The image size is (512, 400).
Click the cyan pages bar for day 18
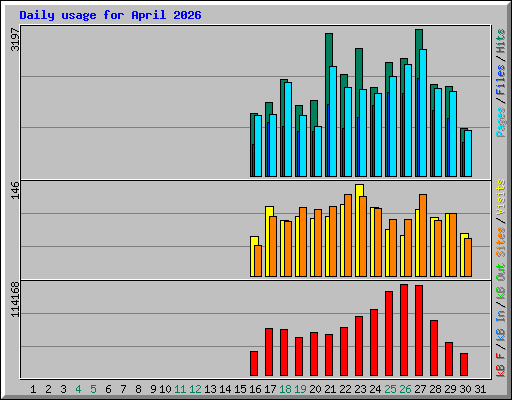click(x=288, y=129)
